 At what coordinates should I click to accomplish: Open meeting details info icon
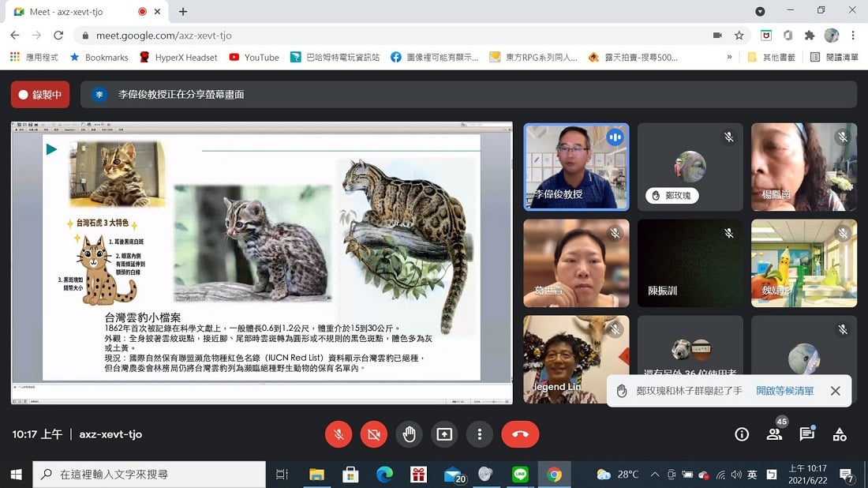pyautogui.click(x=742, y=435)
